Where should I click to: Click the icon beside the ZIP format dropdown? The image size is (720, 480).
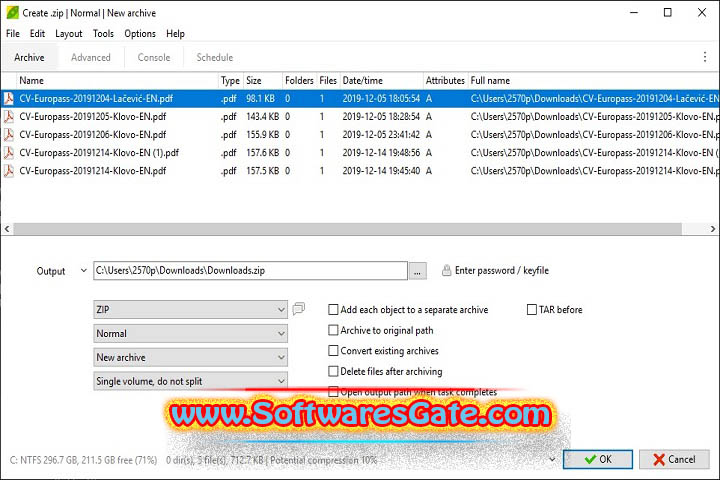(x=298, y=309)
